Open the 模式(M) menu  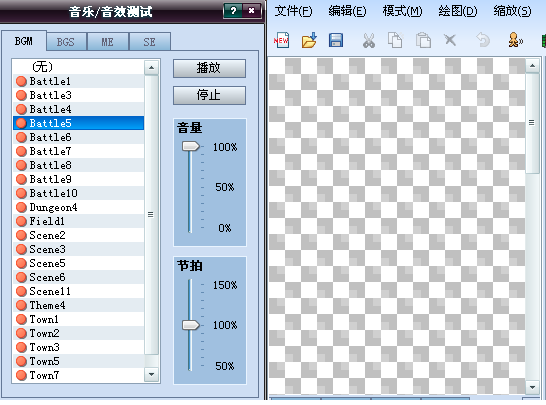[x=403, y=11]
